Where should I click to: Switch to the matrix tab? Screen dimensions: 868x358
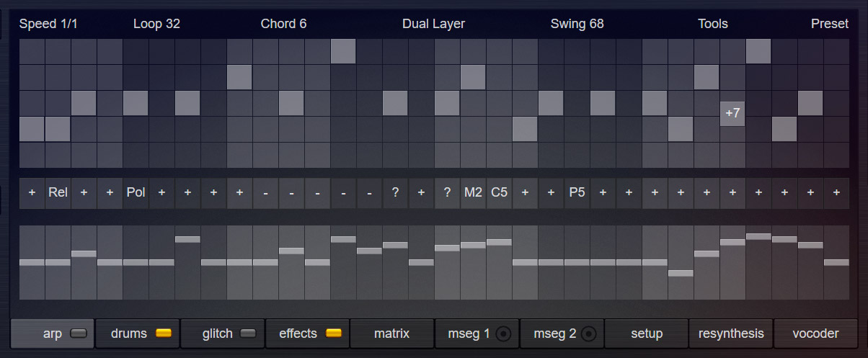[x=391, y=334]
